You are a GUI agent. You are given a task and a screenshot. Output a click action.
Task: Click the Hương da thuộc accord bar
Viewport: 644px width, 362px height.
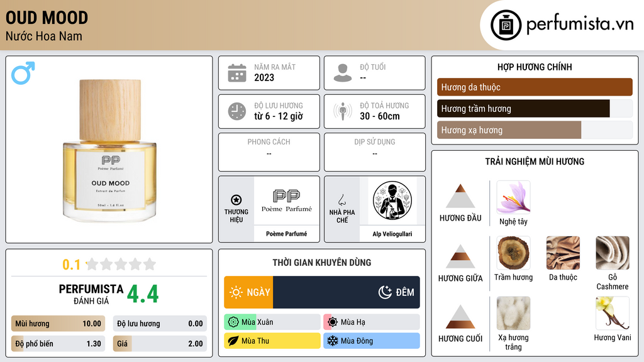(535, 87)
